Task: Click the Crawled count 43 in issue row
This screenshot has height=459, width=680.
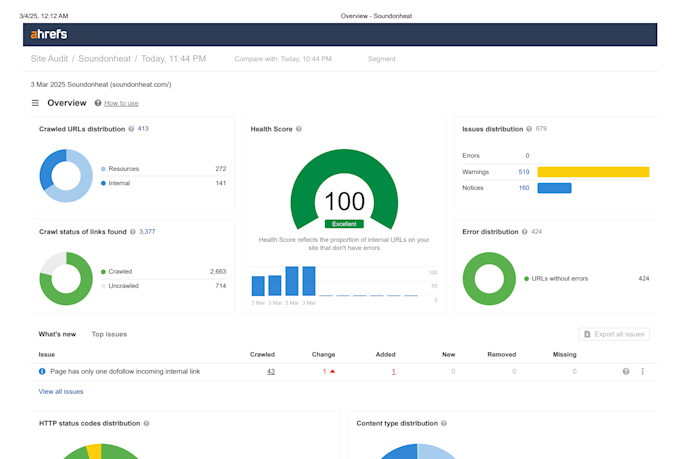Action: (x=271, y=371)
